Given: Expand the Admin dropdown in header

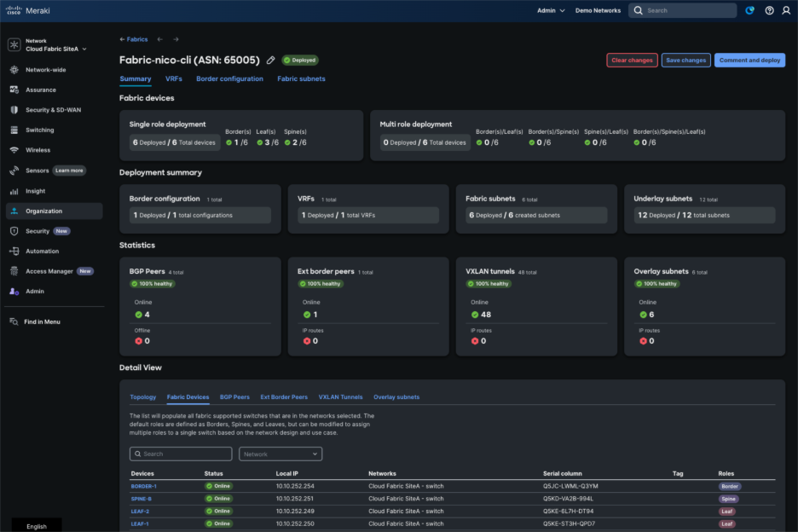Looking at the screenshot, I should 551,10.
